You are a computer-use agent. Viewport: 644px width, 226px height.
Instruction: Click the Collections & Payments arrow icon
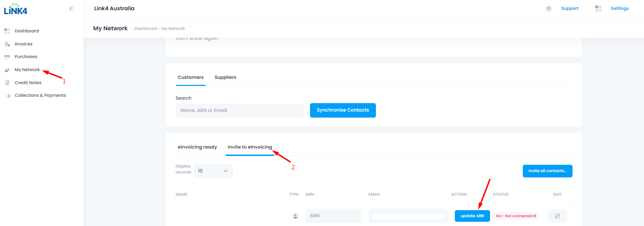point(8,96)
